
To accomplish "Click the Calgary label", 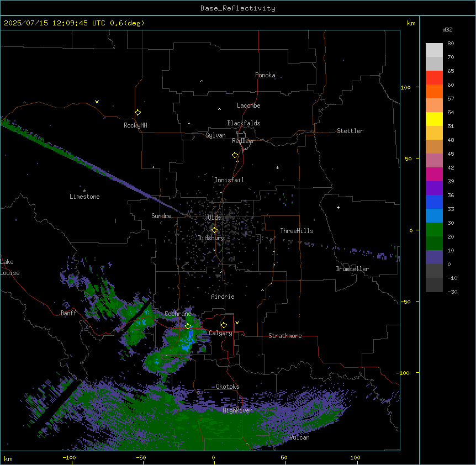I will [x=220, y=333].
